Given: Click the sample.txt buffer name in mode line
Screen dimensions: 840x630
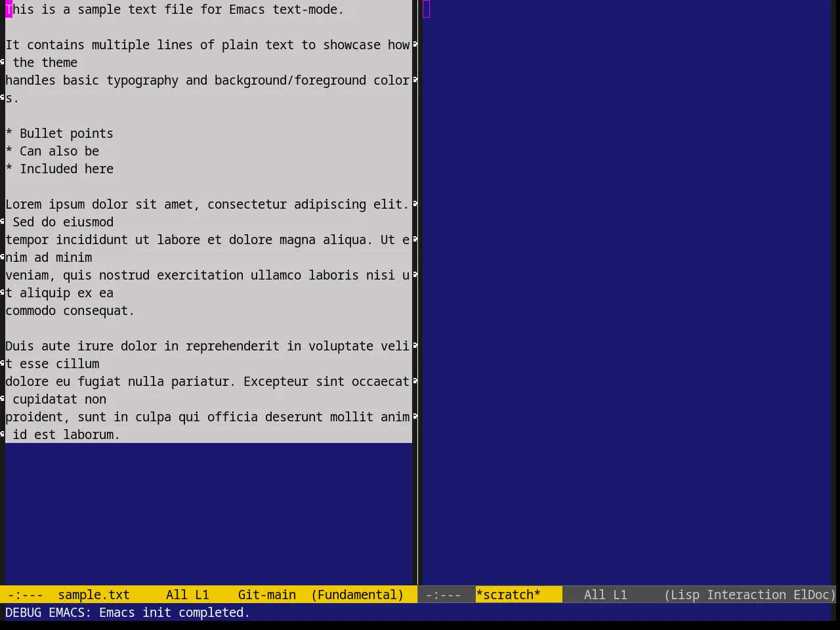Looking at the screenshot, I should pos(94,595).
